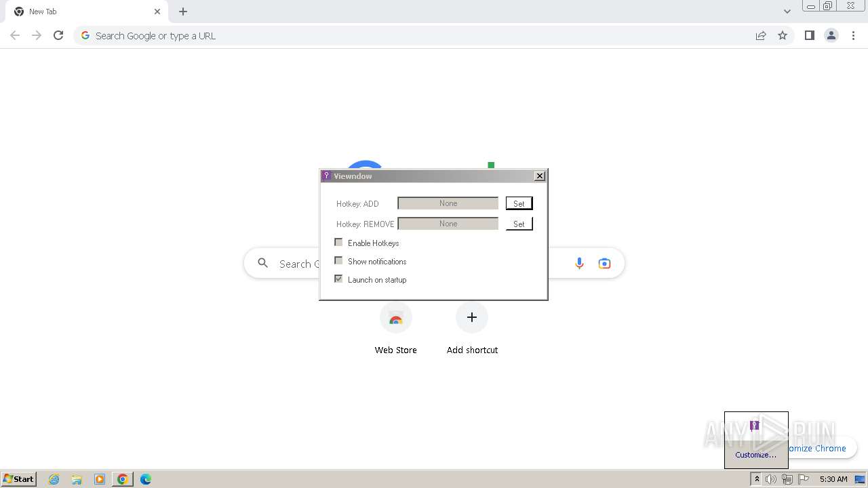The width and height of the screenshot is (868, 488).
Task: Open the Windows Start menu
Action: point(19,479)
